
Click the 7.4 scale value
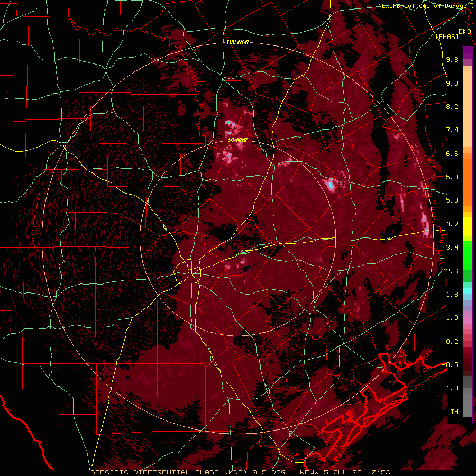452,130
